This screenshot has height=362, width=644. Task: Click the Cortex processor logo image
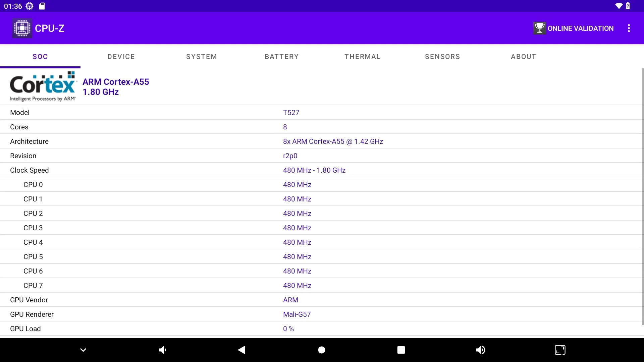[x=43, y=86]
